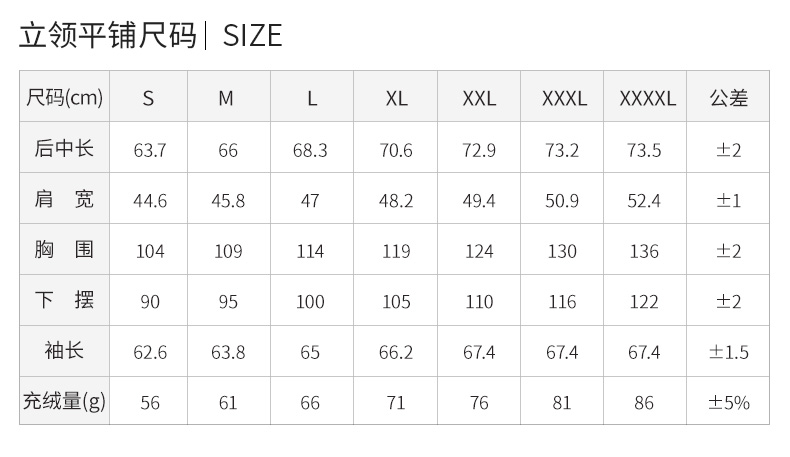Viewport: 790px width, 457px height.
Task: Click the 公差 column header
Action: 728,96
